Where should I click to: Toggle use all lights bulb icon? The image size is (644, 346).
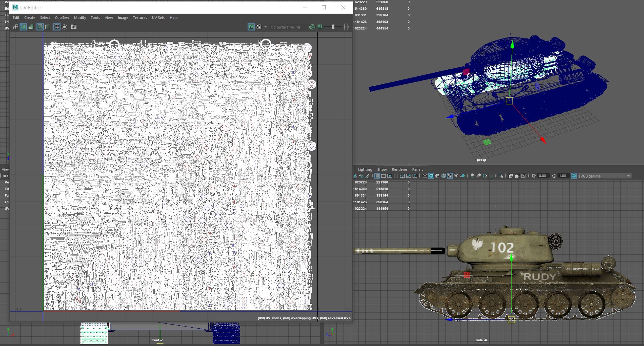[456, 176]
